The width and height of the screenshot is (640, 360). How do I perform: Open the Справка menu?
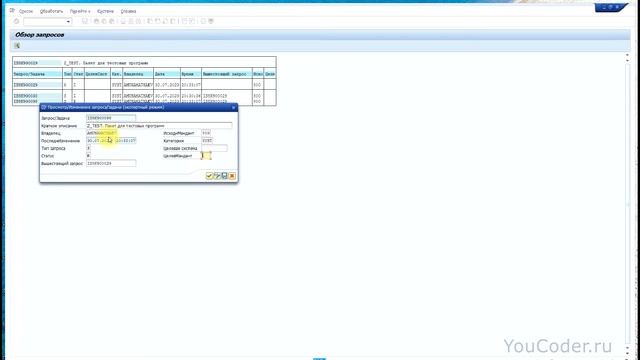(x=128, y=11)
